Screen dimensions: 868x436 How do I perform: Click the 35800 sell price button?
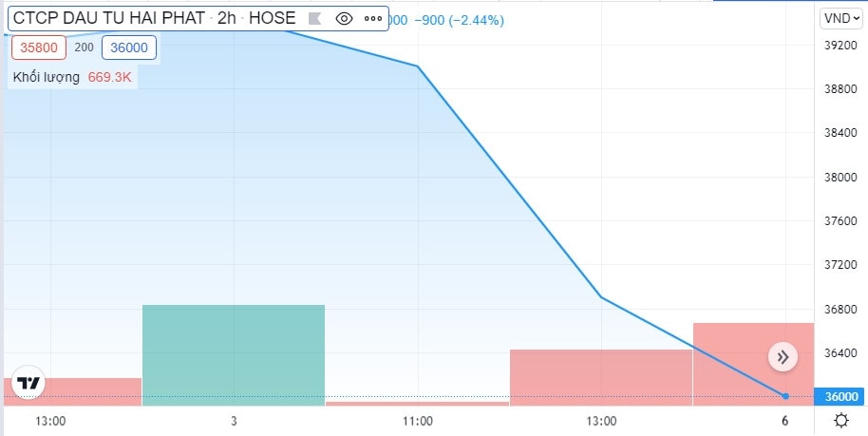point(39,47)
